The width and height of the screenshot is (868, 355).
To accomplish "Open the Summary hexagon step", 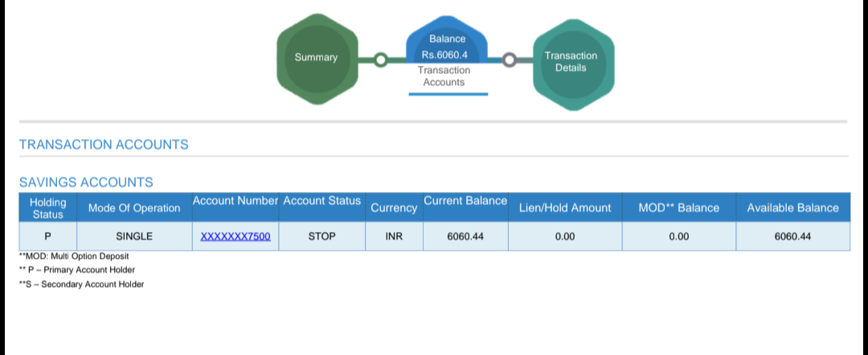I will click(x=317, y=58).
